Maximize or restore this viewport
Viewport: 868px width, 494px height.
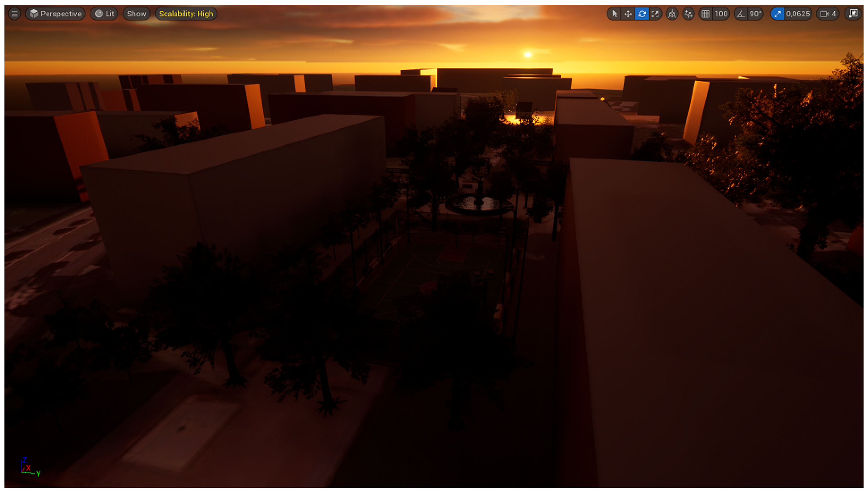(x=853, y=14)
